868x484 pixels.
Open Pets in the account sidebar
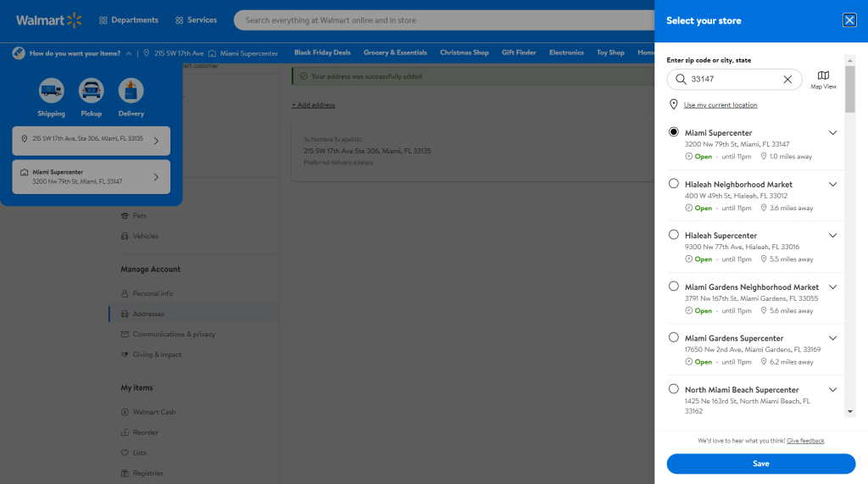click(x=140, y=215)
